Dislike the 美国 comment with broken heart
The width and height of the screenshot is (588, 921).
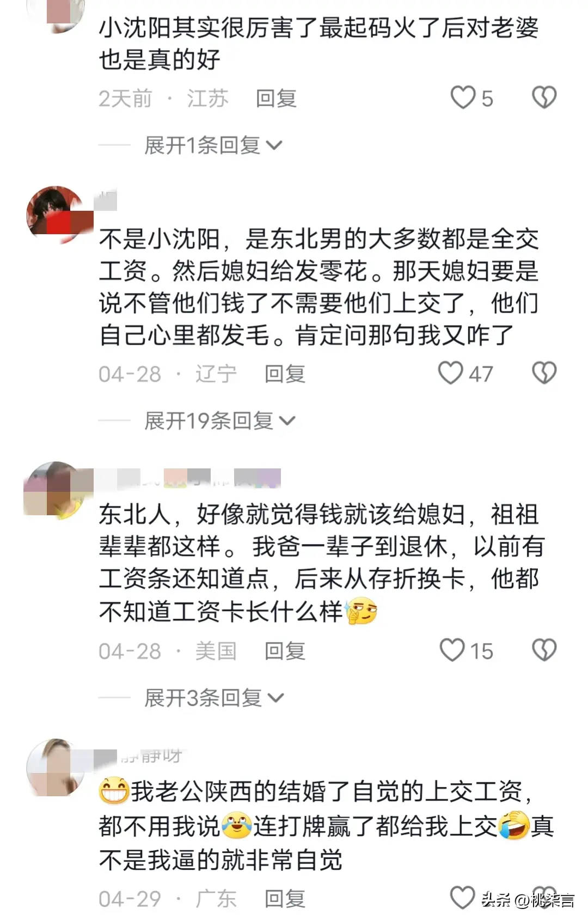pos(544,650)
